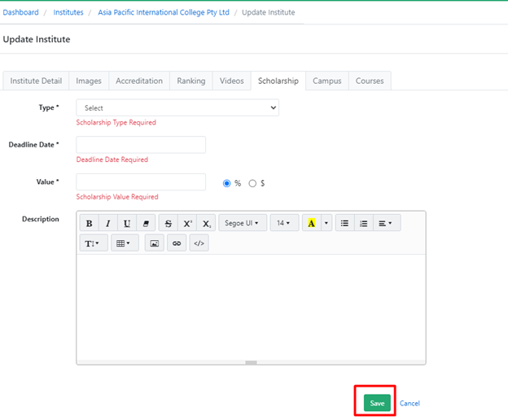Open the scholarship Type select box

coord(177,107)
